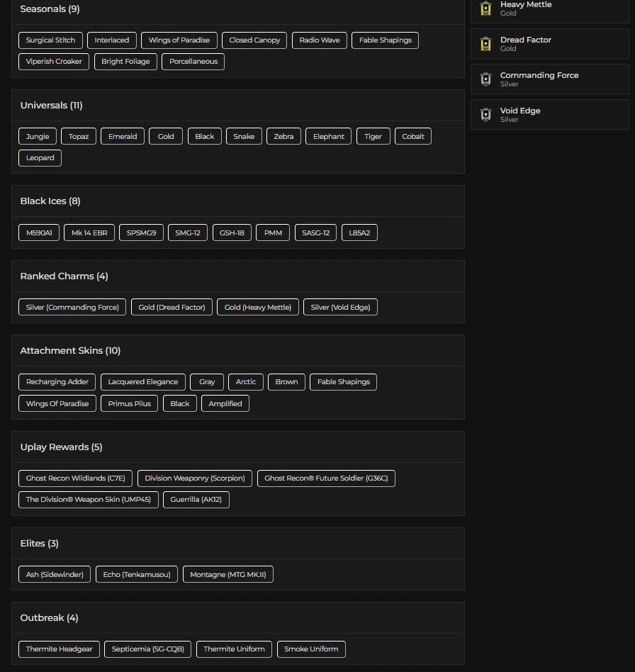Choose the Viperish Croaker tag

click(54, 62)
